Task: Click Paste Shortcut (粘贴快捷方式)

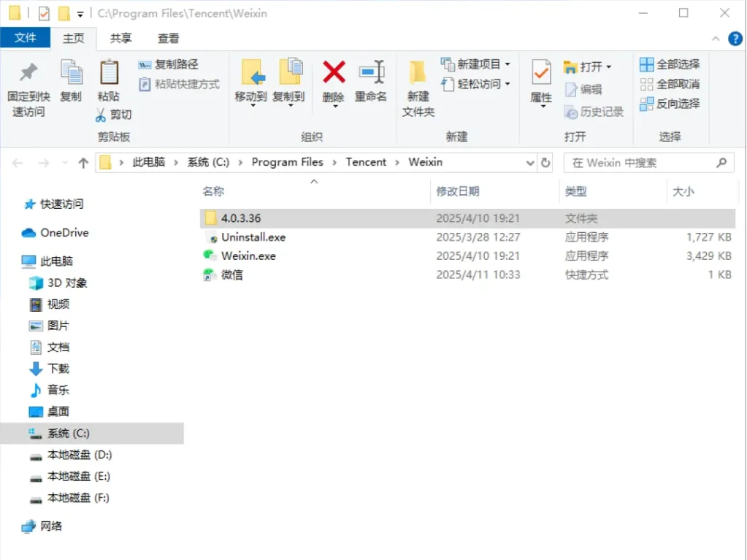Action: (x=179, y=84)
